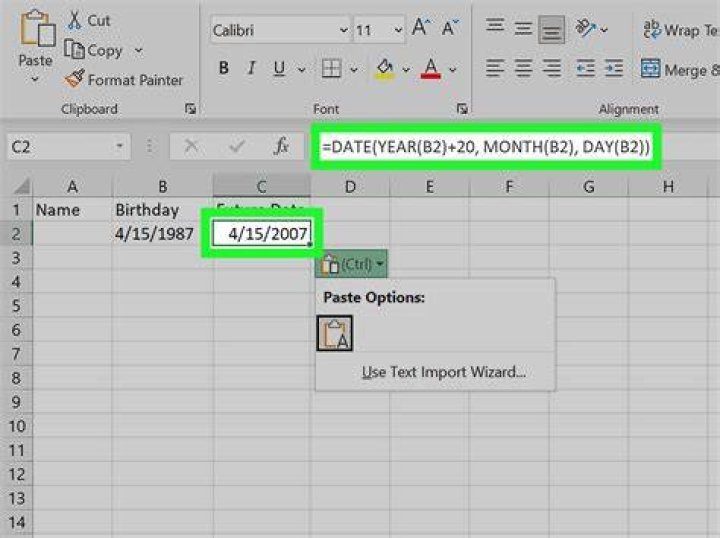Apply yellow fill color bucket

pos(385,69)
